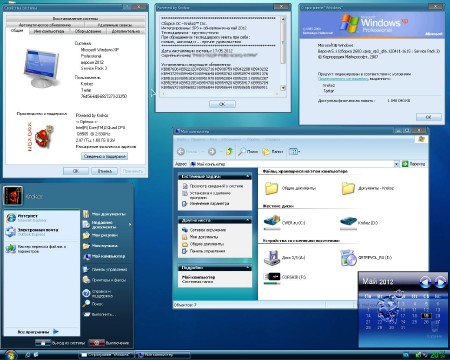
Task: Click the Up folder icon in toolbar
Action: tap(229, 152)
